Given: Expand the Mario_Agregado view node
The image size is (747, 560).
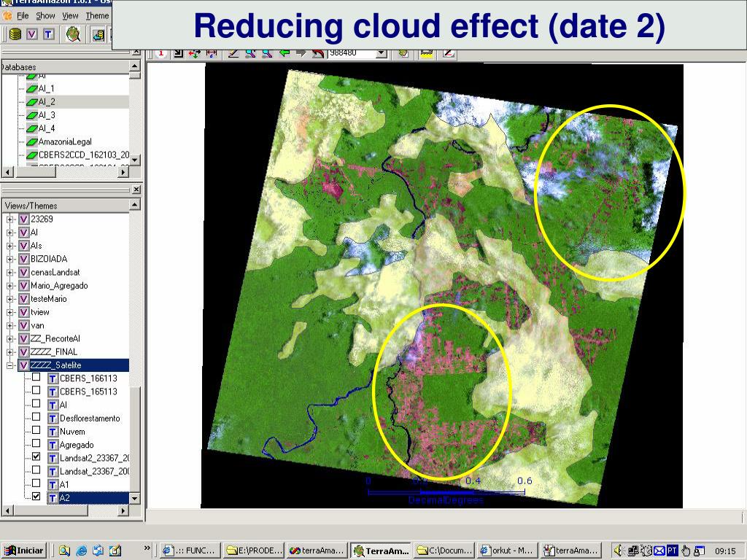Looking at the screenshot, I should (9, 286).
